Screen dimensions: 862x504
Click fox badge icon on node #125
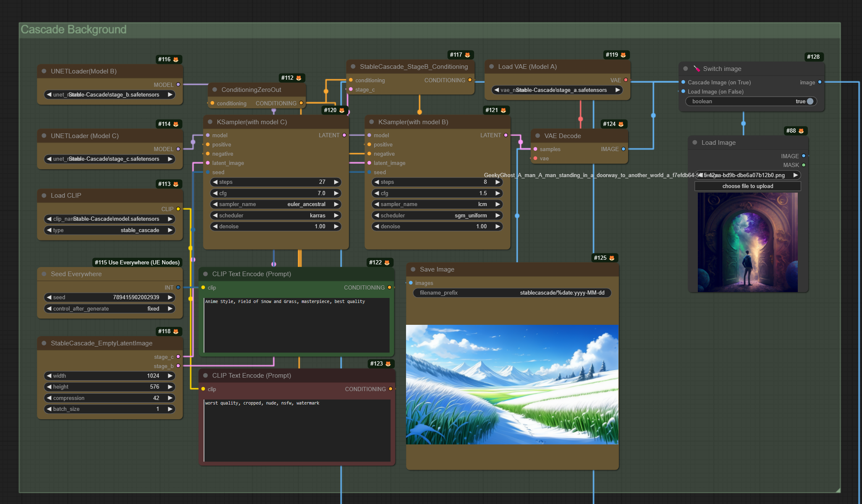[x=612, y=258]
